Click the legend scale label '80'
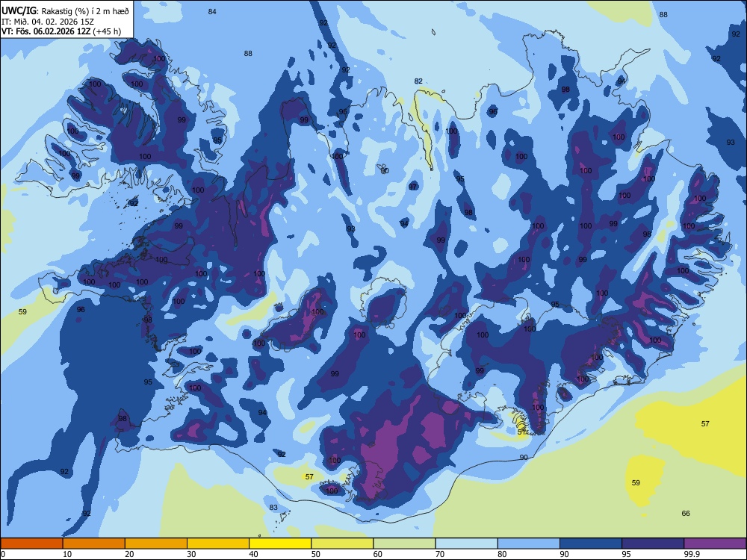This screenshot has height=560, width=747. pyautogui.click(x=502, y=554)
